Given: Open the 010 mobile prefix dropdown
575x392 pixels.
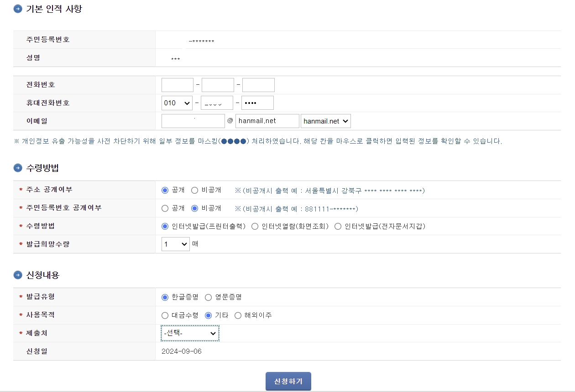Looking at the screenshot, I should point(177,103).
